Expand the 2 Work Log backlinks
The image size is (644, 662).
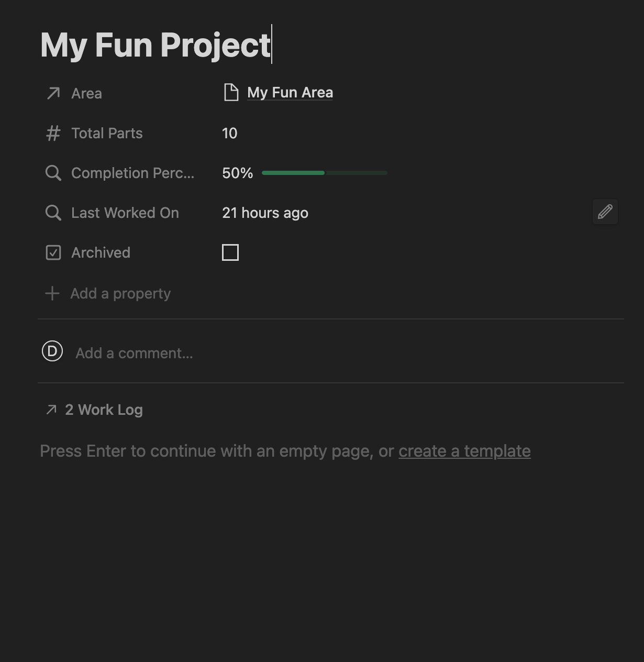(104, 410)
